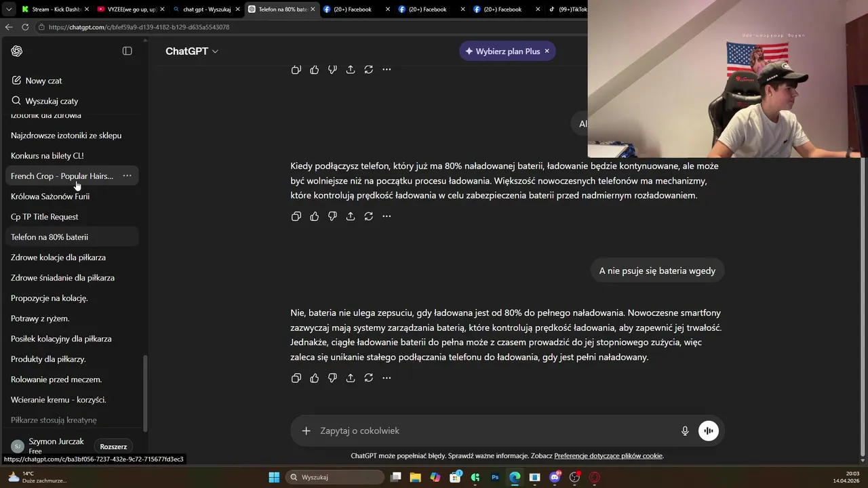Viewport: 868px width, 488px height.
Task: Open OBS Studio from the taskbar
Action: [575, 477]
